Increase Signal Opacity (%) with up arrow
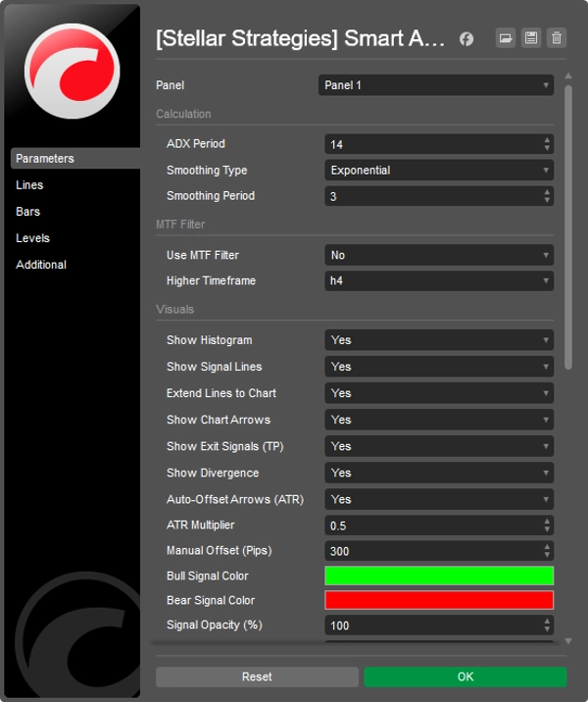 (x=547, y=622)
